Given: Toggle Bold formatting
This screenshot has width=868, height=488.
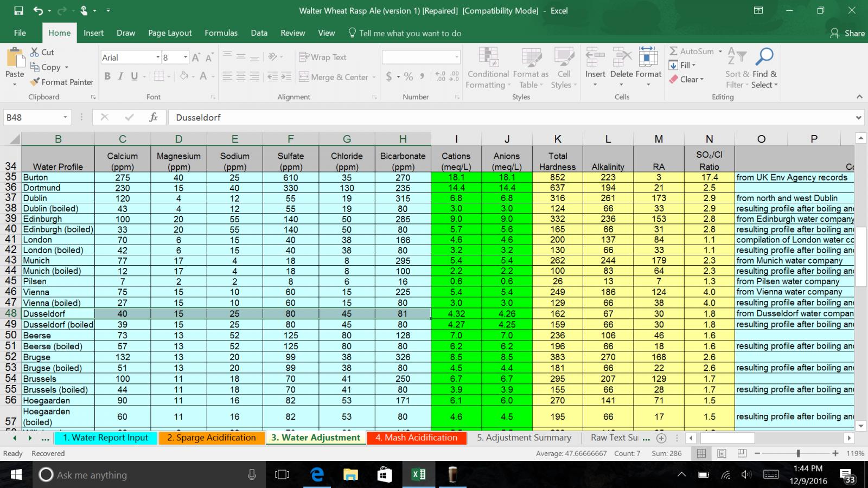Looking at the screenshot, I should [x=107, y=76].
